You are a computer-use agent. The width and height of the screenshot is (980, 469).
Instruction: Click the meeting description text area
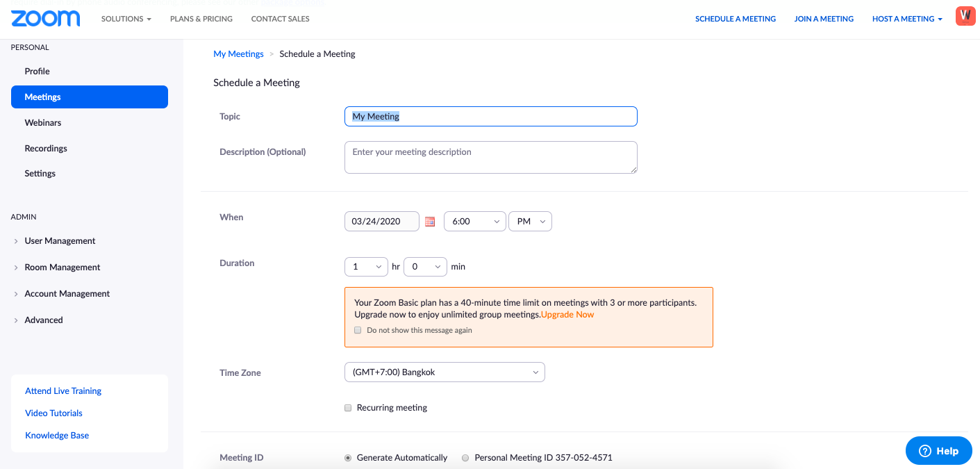coord(491,158)
